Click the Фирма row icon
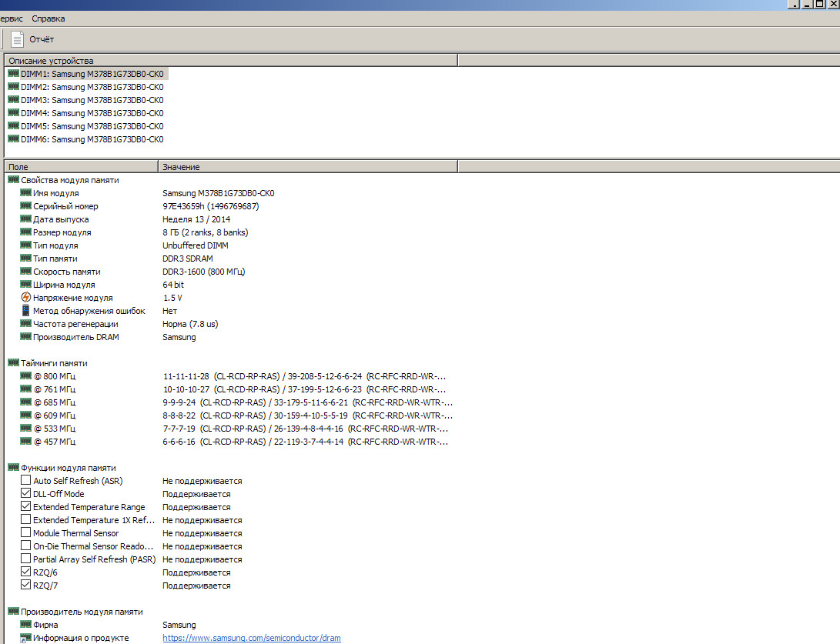This screenshot has width=840, height=644. click(25, 624)
